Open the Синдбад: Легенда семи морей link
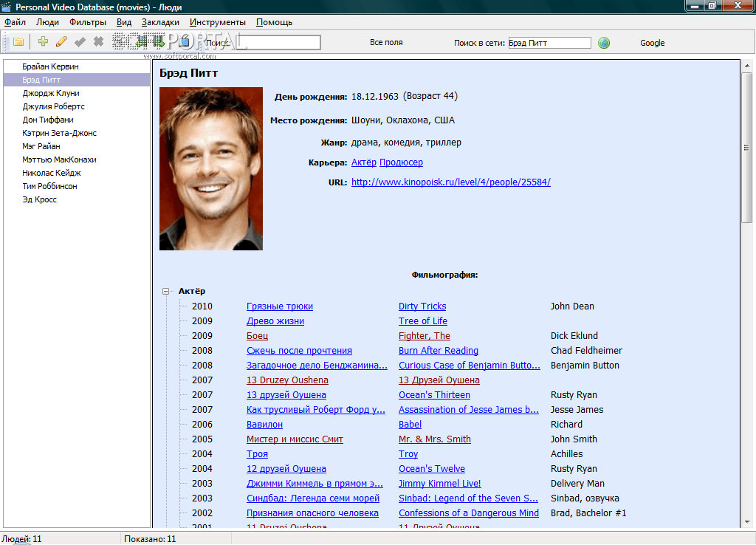The width and height of the screenshot is (756, 545). (x=313, y=498)
